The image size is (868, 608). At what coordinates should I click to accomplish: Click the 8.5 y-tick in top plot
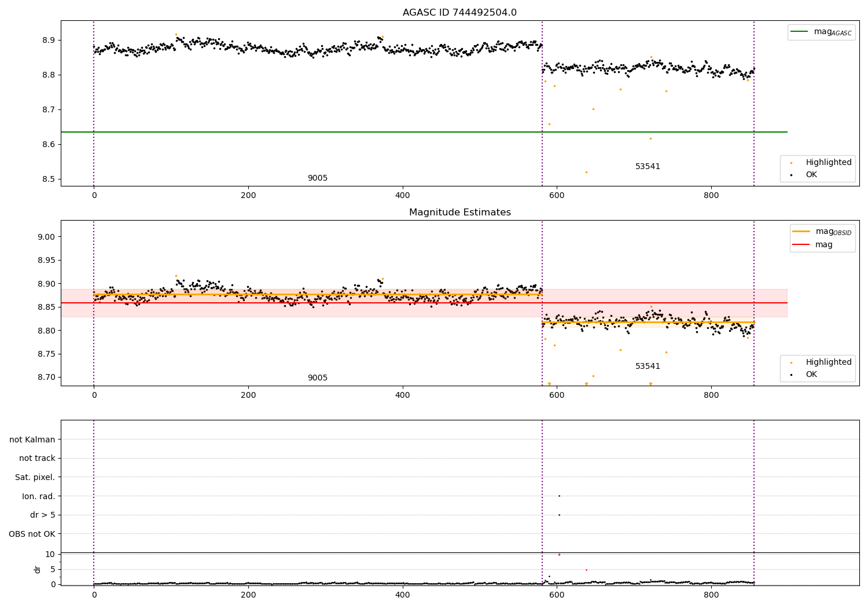pos(48,180)
